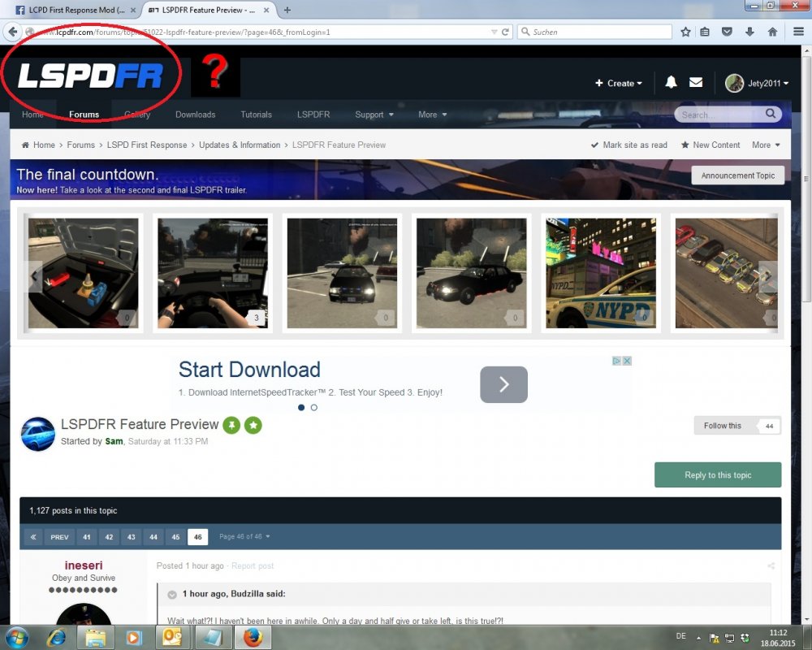Click the green featured star icon
The image size is (812, 650).
pos(253,425)
